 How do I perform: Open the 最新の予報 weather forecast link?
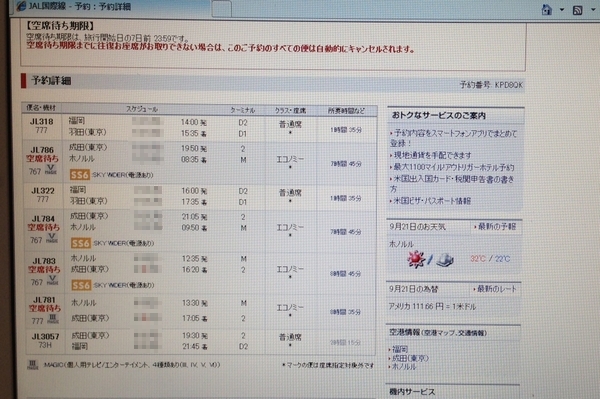495,227
